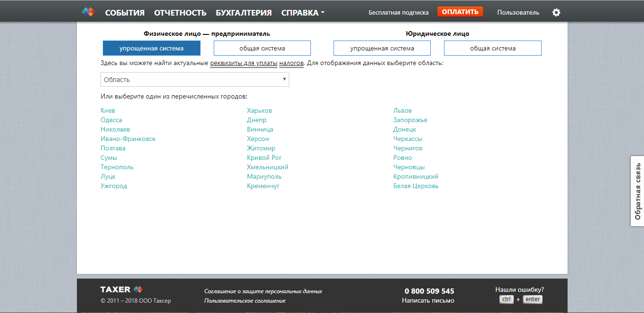
Task: Click the Бесплатная подписка link
Action: [399, 13]
